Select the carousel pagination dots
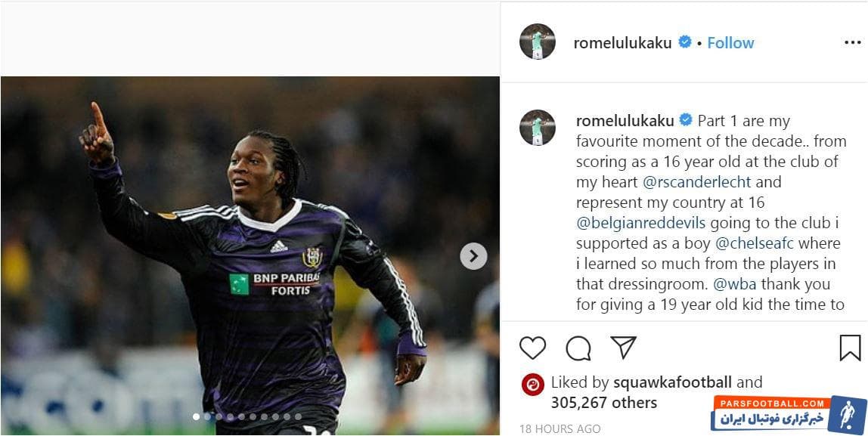This screenshot has width=868, height=436. 247,416
